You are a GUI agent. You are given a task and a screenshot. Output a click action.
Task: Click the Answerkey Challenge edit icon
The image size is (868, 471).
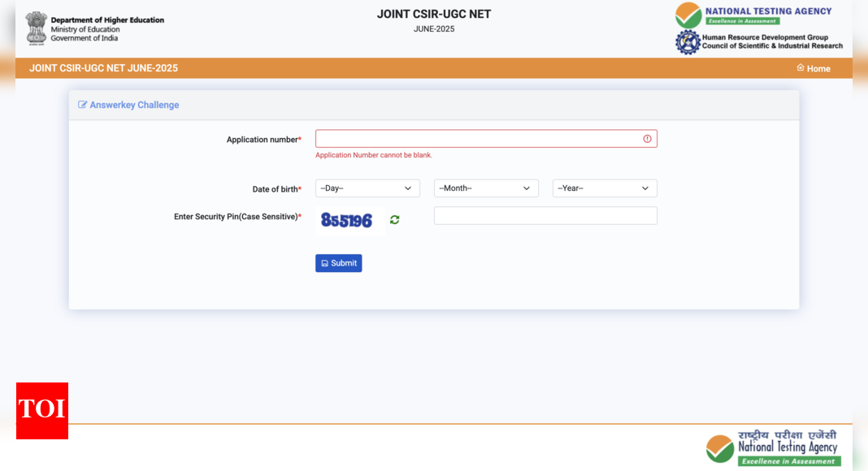point(82,105)
